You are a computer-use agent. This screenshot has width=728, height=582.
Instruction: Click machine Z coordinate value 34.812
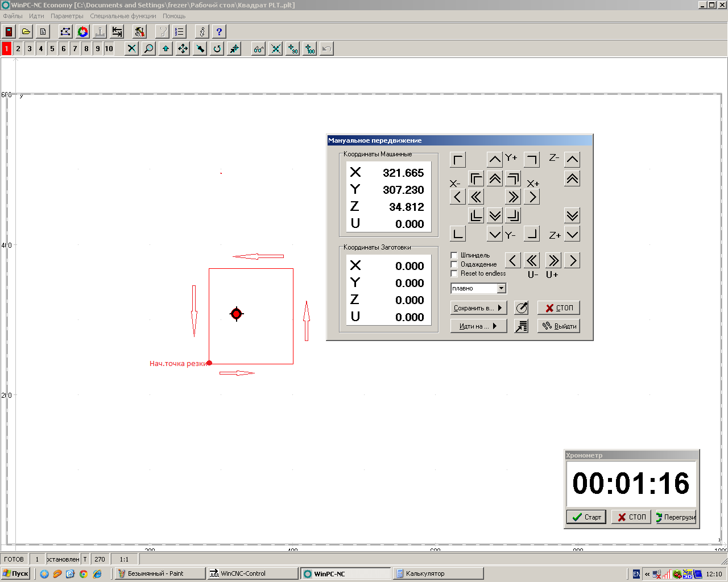(x=407, y=207)
